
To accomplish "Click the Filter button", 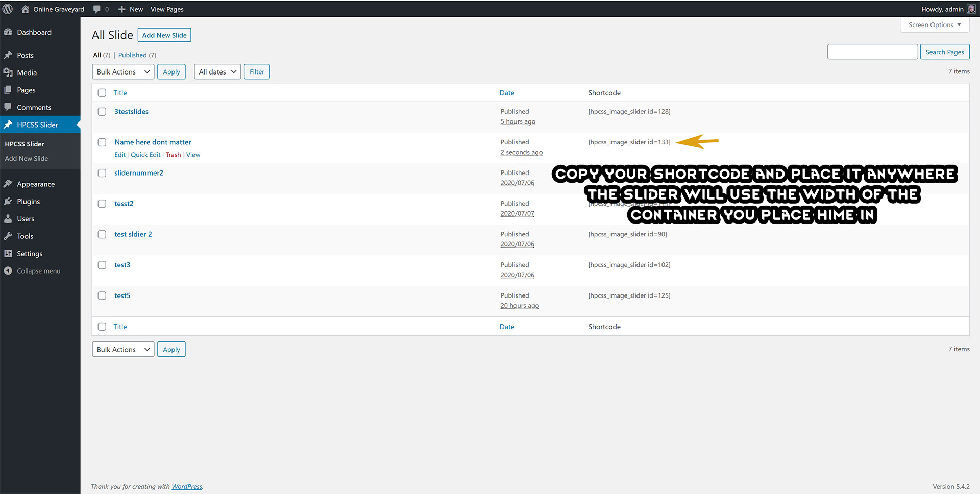I will pyautogui.click(x=257, y=72).
